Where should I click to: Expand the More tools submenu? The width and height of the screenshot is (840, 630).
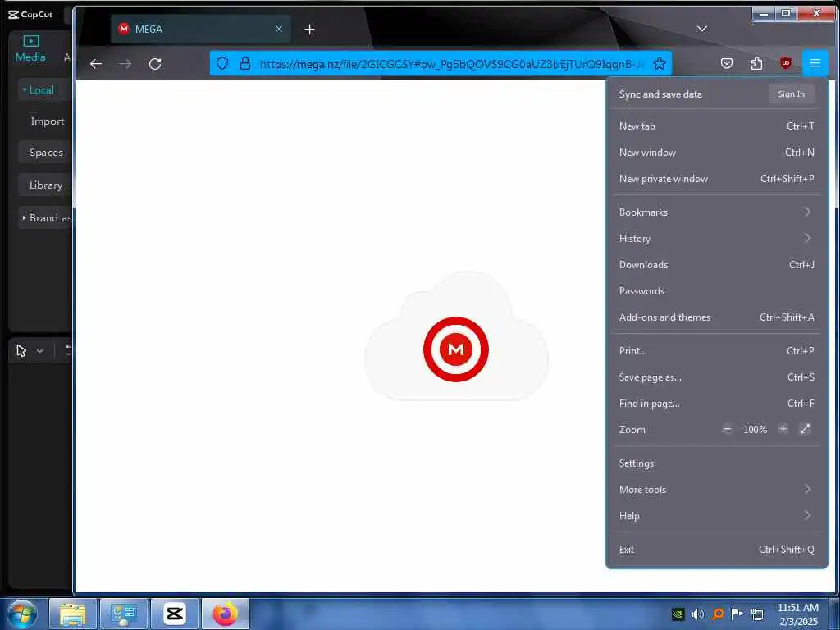[x=716, y=490]
